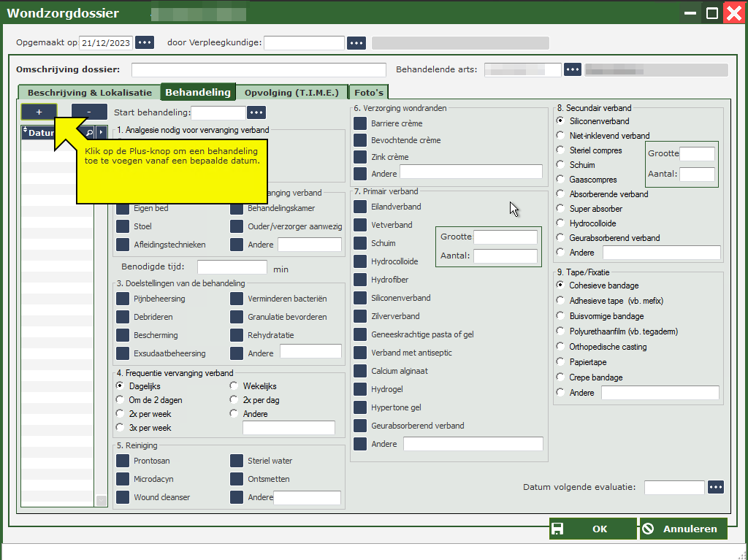This screenshot has width=748, height=560.
Task: Open the Datum volgende evaluatie date picker
Action: (715, 487)
